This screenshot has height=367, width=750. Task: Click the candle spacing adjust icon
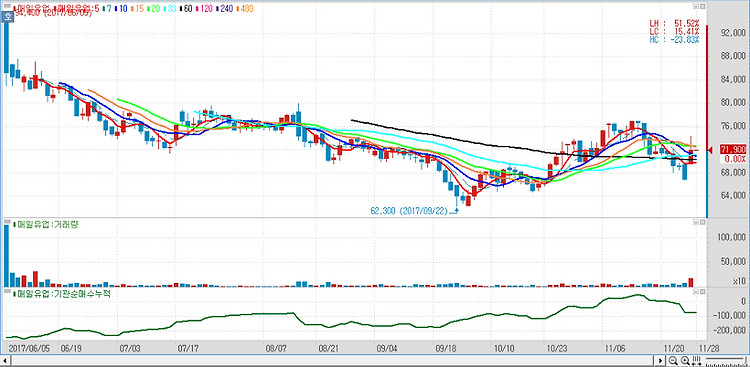click(x=696, y=360)
